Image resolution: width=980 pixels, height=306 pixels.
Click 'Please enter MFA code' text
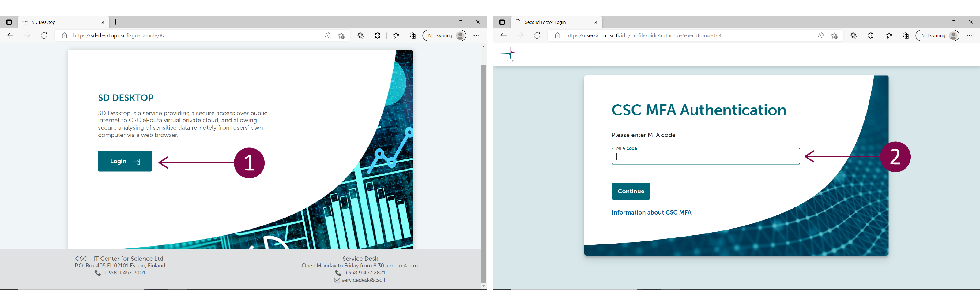(643, 135)
